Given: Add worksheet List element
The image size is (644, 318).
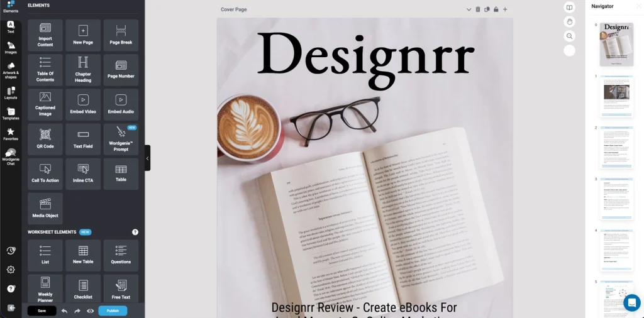Looking at the screenshot, I should click(45, 256).
